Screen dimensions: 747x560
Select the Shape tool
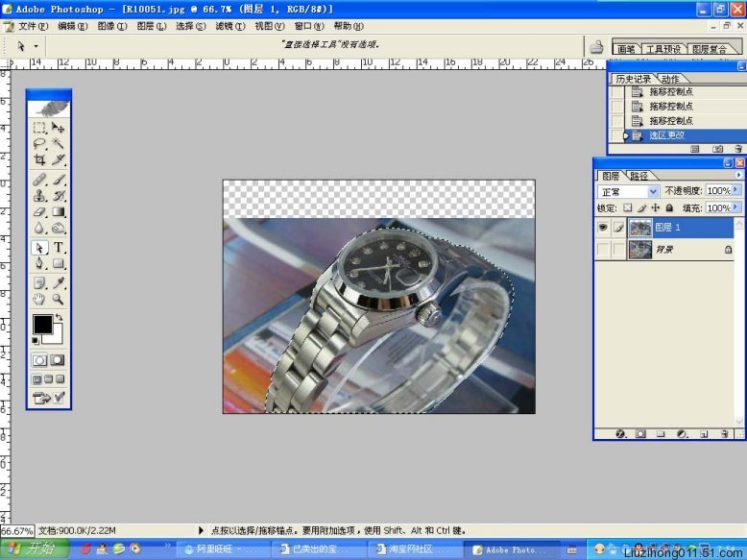point(59,263)
